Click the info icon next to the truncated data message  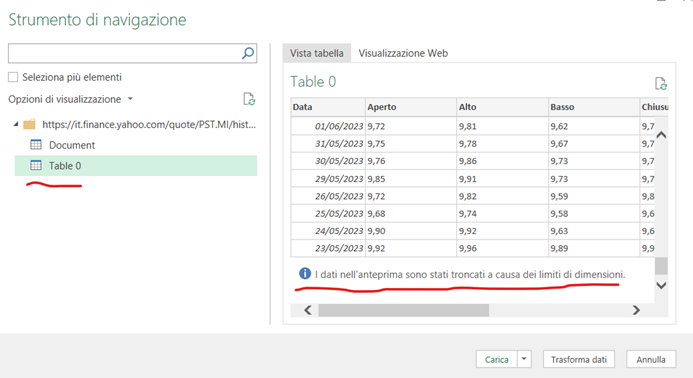[305, 274]
